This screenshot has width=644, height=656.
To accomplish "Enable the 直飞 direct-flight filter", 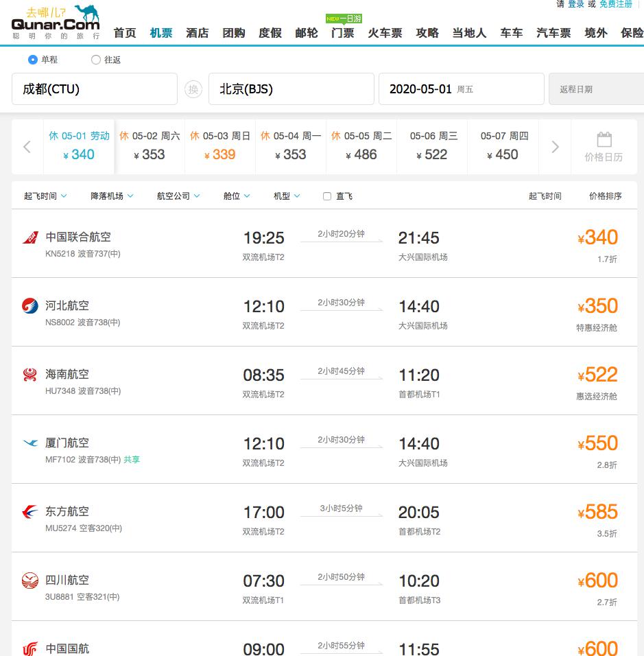I will tap(327, 196).
